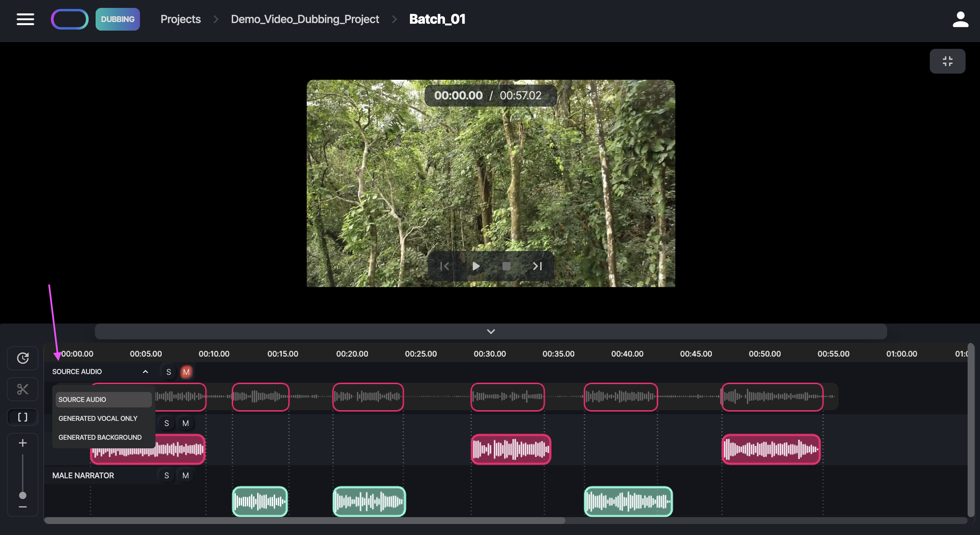The width and height of the screenshot is (980, 535).
Task: Click the loop/refresh icon in the left toolbar
Action: pyautogui.click(x=22, y=358)
